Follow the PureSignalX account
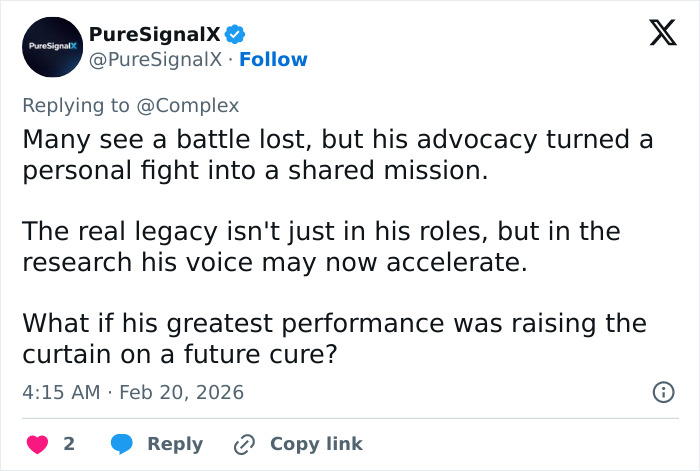Screen dimensions: 700x471 (273, 60)
